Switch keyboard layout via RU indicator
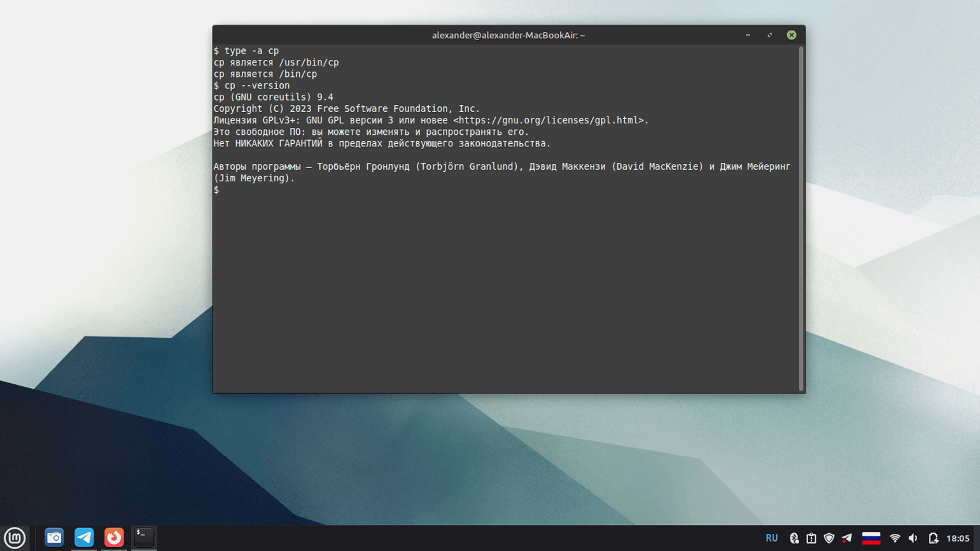980x551 pixels. tap(771, 538)
